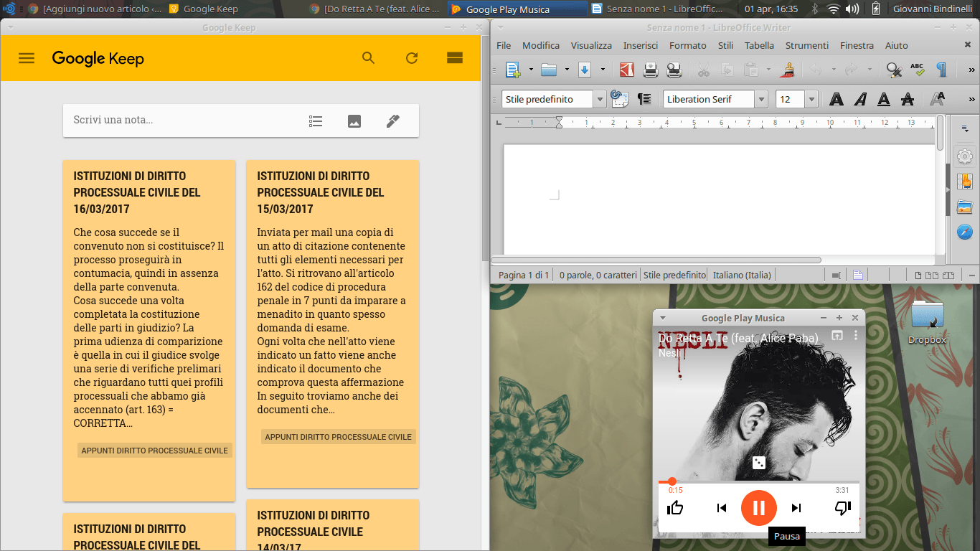Viewport: 980px width, 551px height.
Task: Toggle bold text formatting
Action: [836, 100]
